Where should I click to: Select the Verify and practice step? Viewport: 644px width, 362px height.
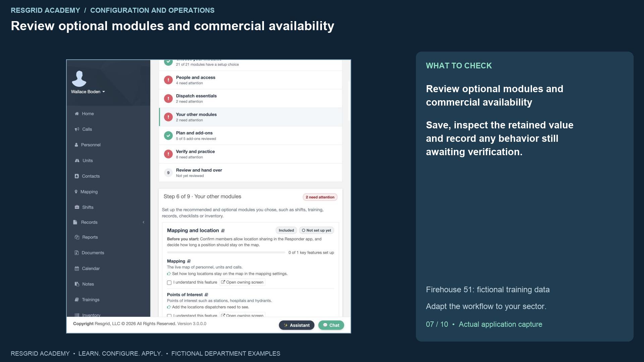251,154
